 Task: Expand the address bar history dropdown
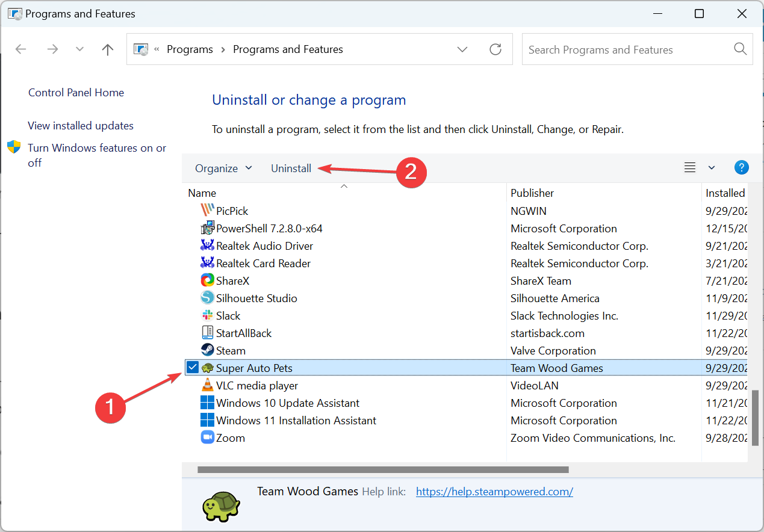click(462, 49)
